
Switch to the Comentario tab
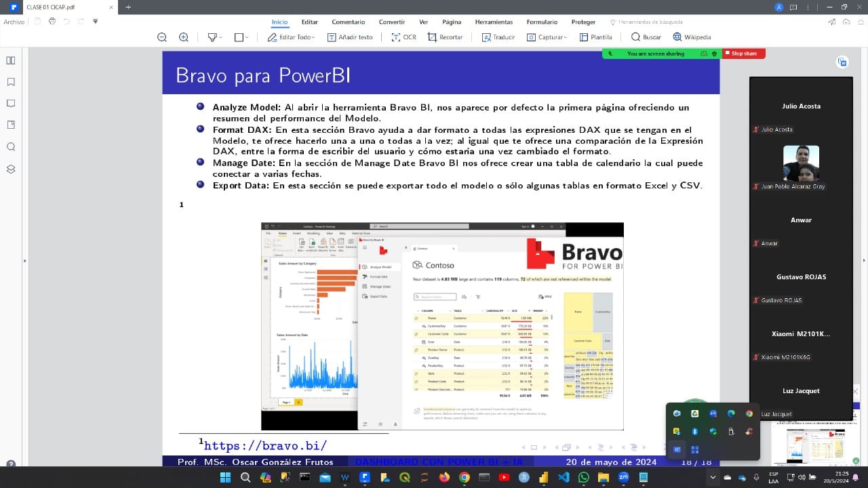[x=348, y=22]
